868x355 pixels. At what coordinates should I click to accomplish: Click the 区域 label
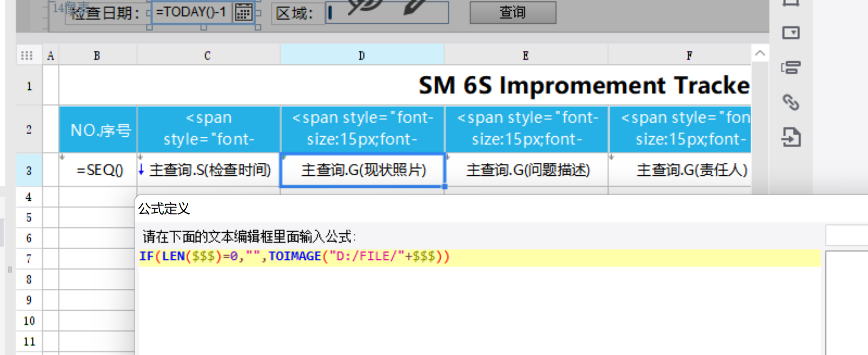pyautogui.click(x=294, y=13)
